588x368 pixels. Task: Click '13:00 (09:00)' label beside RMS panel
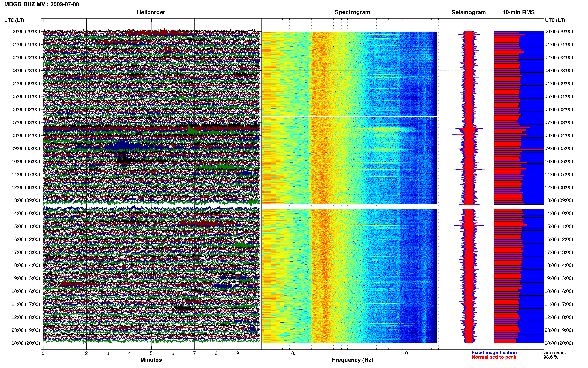point(559,200)
